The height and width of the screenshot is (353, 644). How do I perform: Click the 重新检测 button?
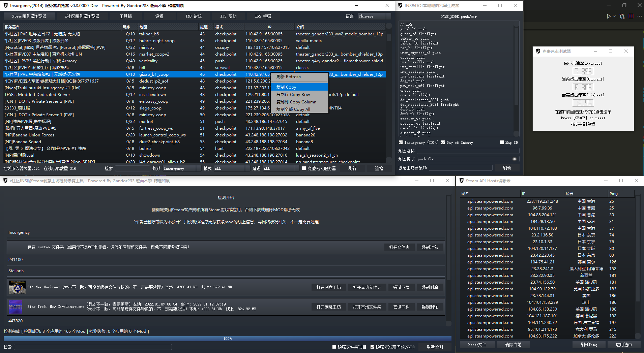click(x=435, y=347)
